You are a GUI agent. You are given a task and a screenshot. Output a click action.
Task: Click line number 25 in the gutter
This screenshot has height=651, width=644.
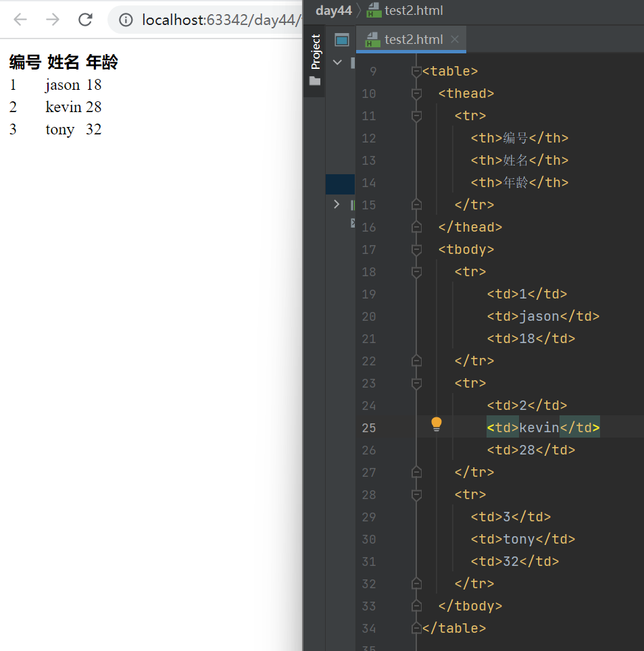point(368,427)
